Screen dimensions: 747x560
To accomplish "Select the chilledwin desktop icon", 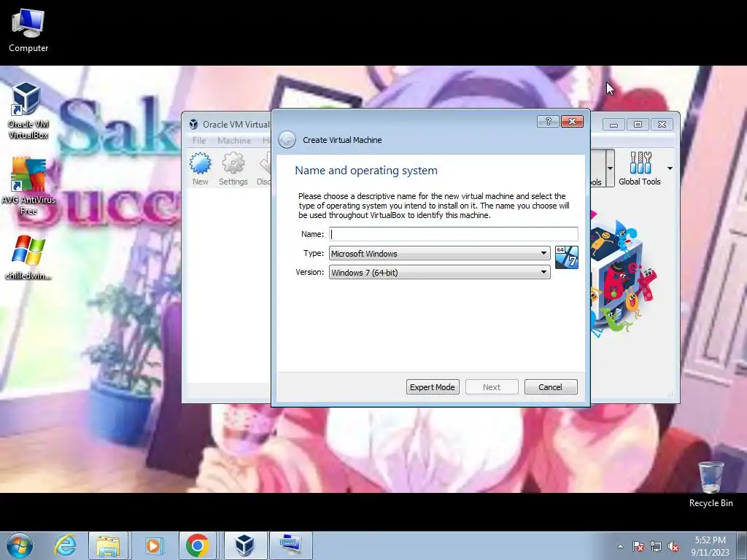I will (28, 257).
